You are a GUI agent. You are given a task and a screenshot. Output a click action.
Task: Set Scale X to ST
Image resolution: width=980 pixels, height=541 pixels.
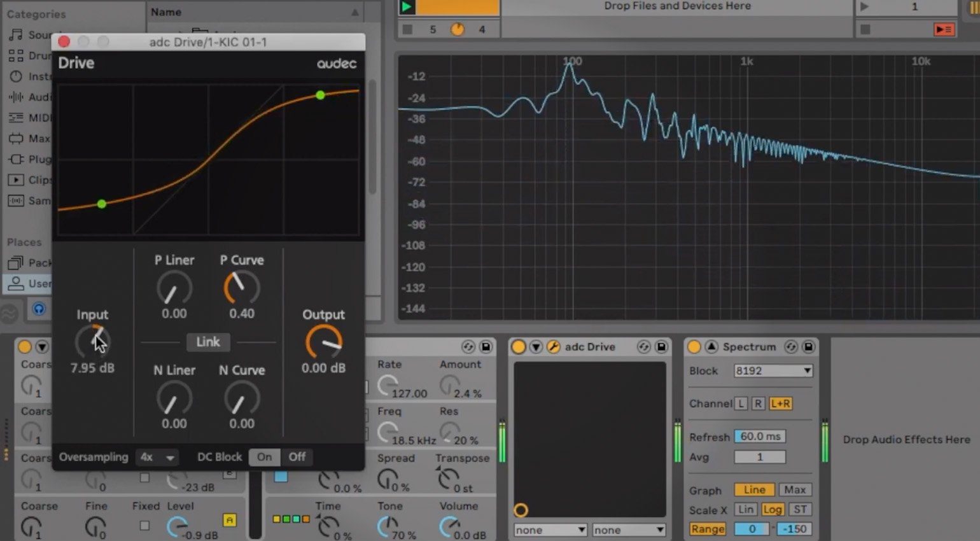pyautogui.click(x=800, y=510)
